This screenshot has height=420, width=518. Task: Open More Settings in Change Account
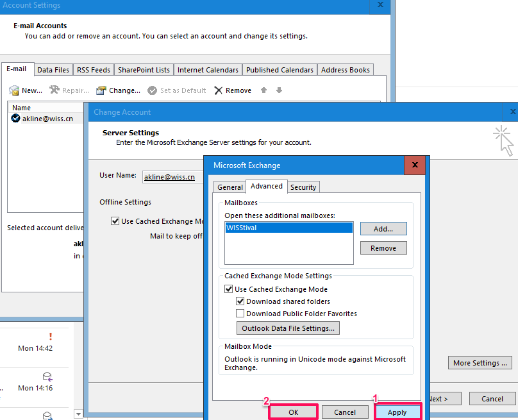tap(480, 363)
